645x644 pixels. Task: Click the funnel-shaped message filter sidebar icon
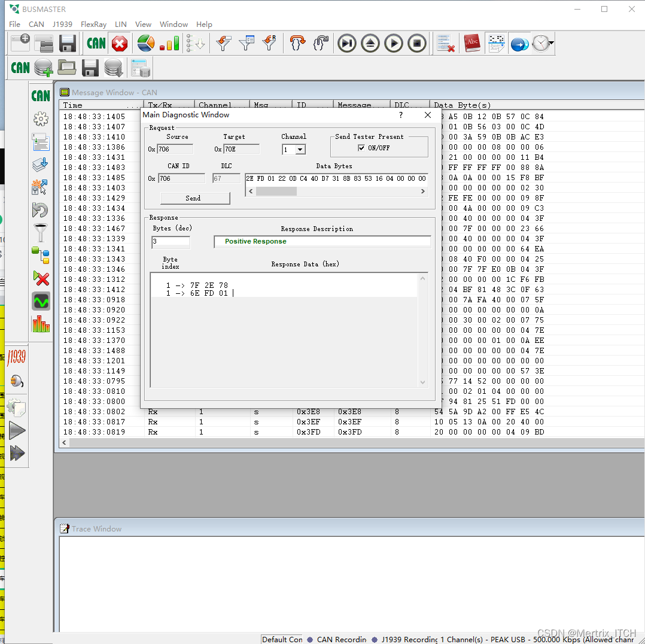41,232
